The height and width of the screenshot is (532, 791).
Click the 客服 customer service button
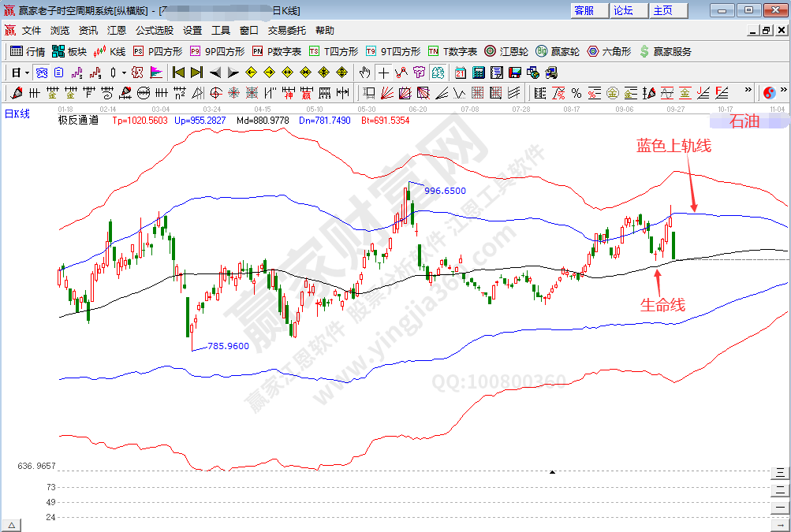pyautogui.click(x=584, y=10)
